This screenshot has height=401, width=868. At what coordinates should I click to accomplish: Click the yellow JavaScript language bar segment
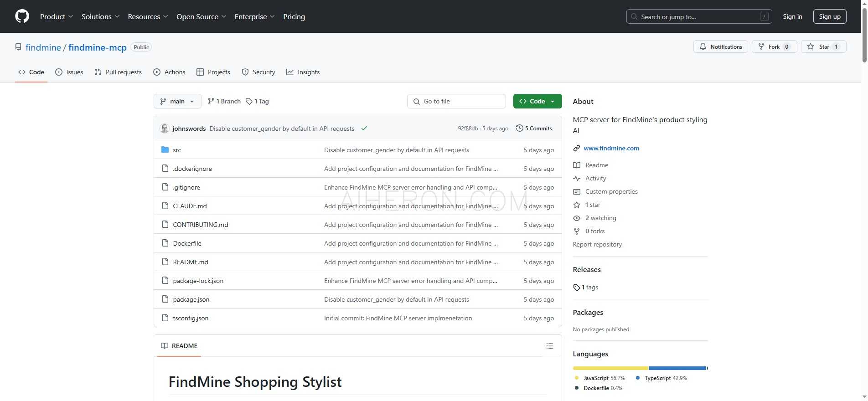[x=610, y=368]
